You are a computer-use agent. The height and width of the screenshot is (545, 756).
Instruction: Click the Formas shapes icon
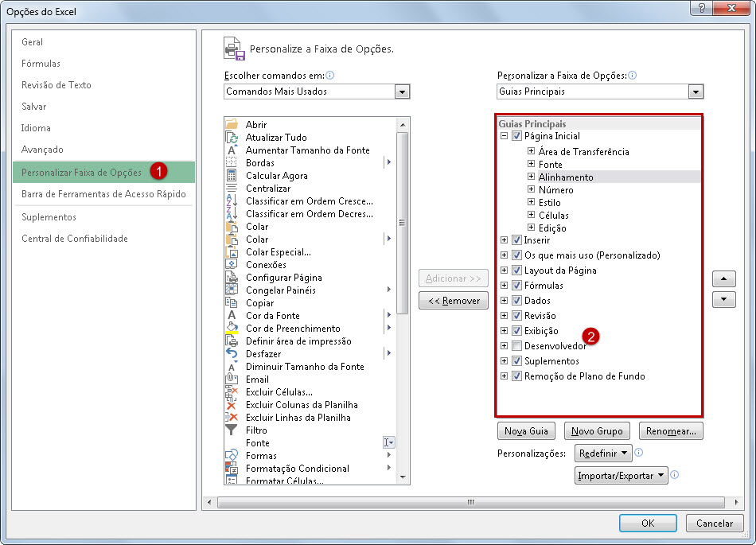tap(232, 456)
